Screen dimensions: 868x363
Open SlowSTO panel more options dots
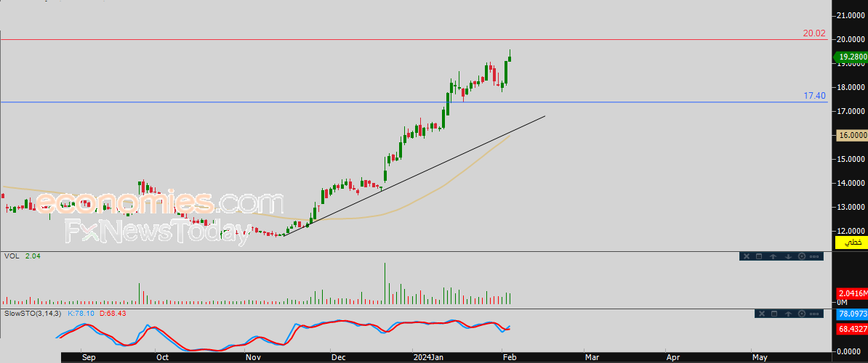pyautogui.click(x=814, y=314)
